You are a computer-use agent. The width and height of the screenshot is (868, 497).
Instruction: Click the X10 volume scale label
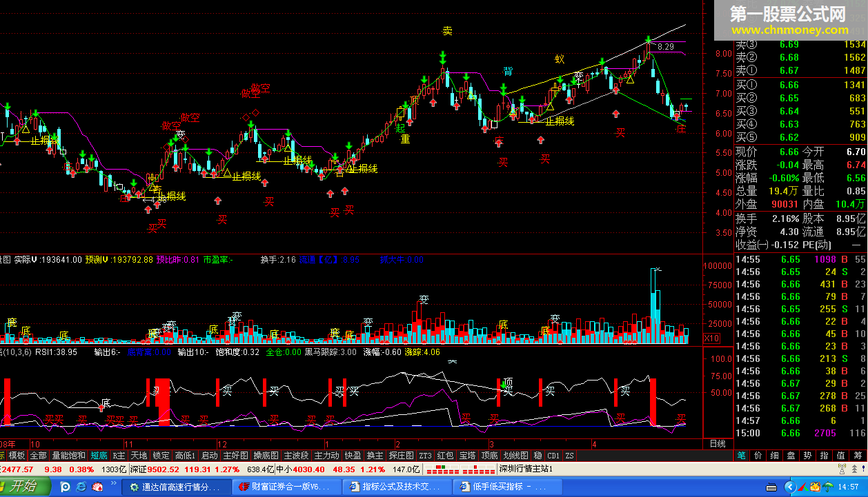point(712,338)
